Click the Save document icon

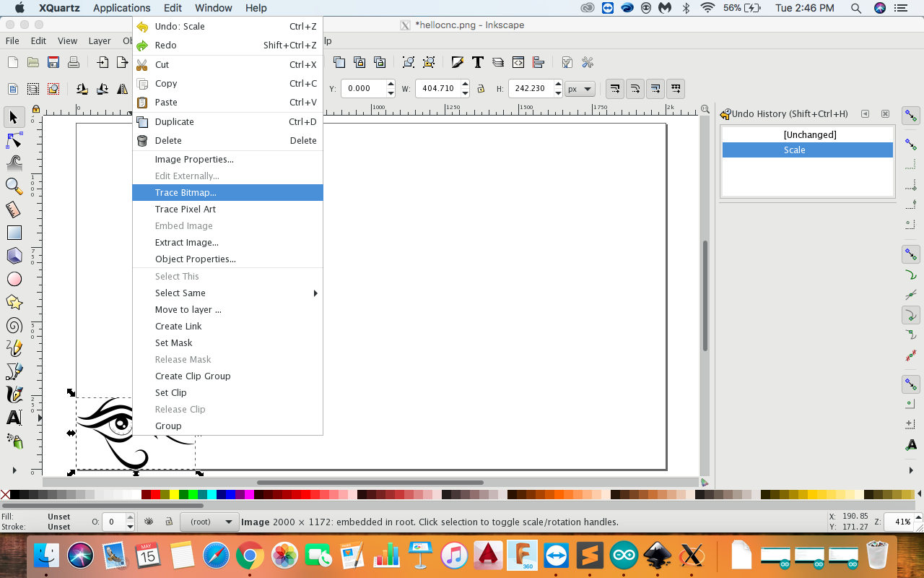pyautogui.click(x=53, y=62)
